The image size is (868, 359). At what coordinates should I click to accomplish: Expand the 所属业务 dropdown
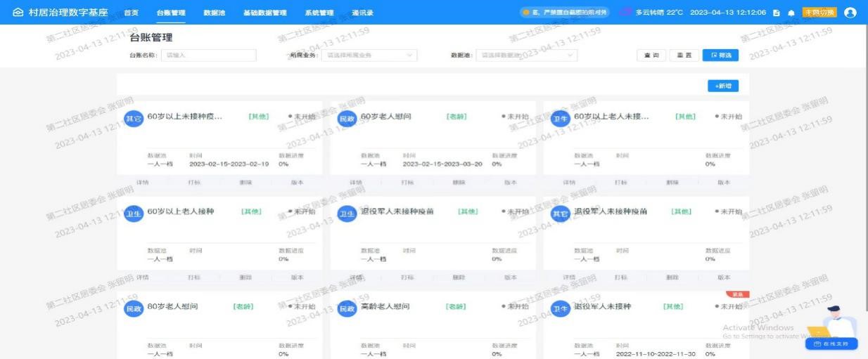(x=369, y=56)
